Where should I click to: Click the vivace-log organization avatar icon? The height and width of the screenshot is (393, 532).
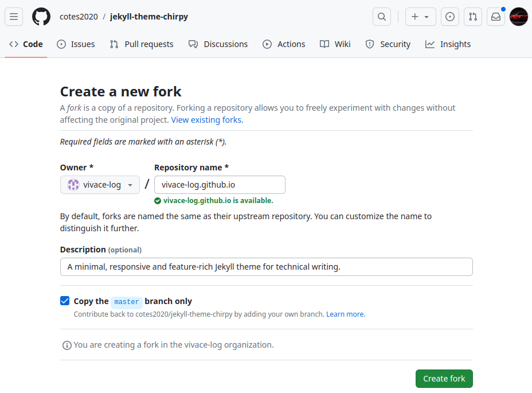(x=73, y=185)
